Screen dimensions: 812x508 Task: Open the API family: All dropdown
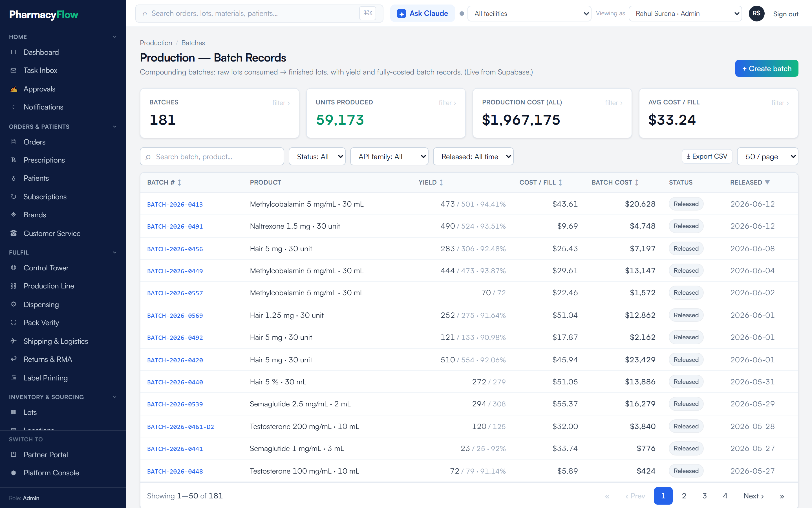[389, 157]
